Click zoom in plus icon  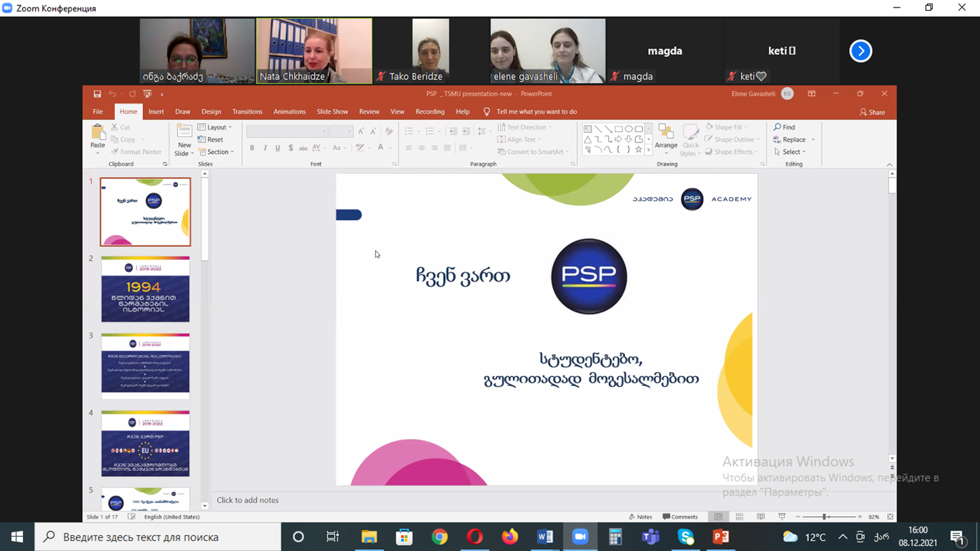coord(860,517)
